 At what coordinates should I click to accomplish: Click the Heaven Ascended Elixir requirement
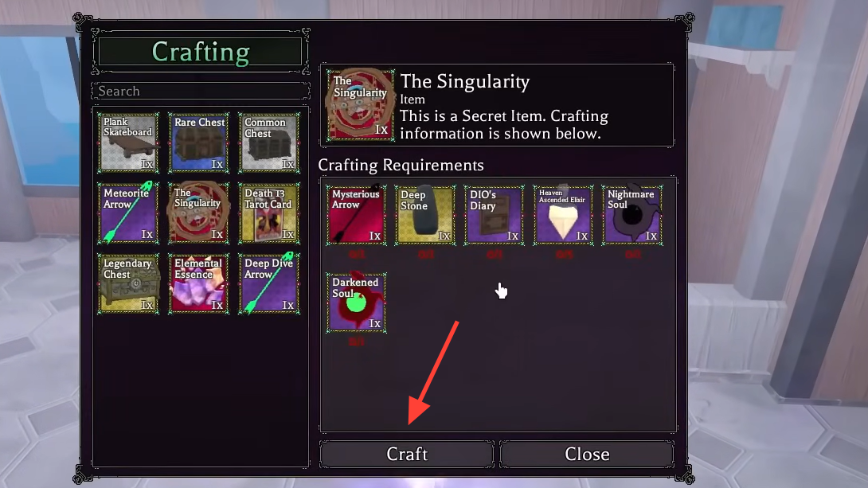pos(563,215)
